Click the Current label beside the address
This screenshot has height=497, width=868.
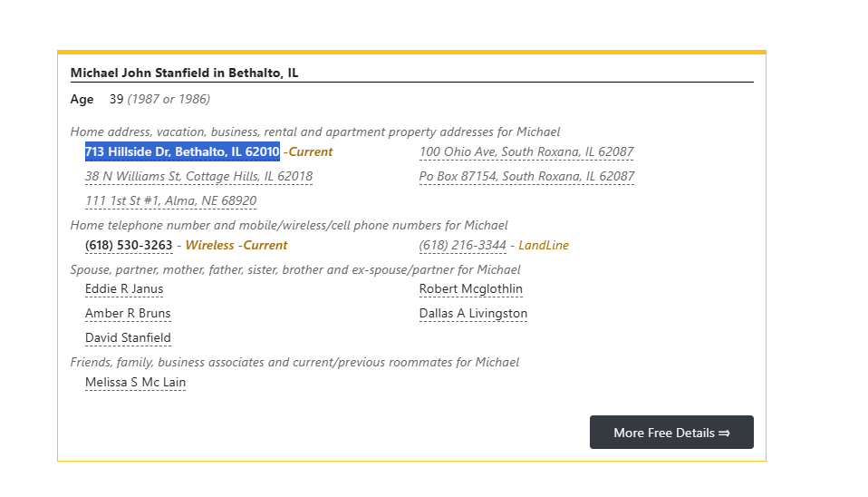pyautogui.click(x=311, y=151)
